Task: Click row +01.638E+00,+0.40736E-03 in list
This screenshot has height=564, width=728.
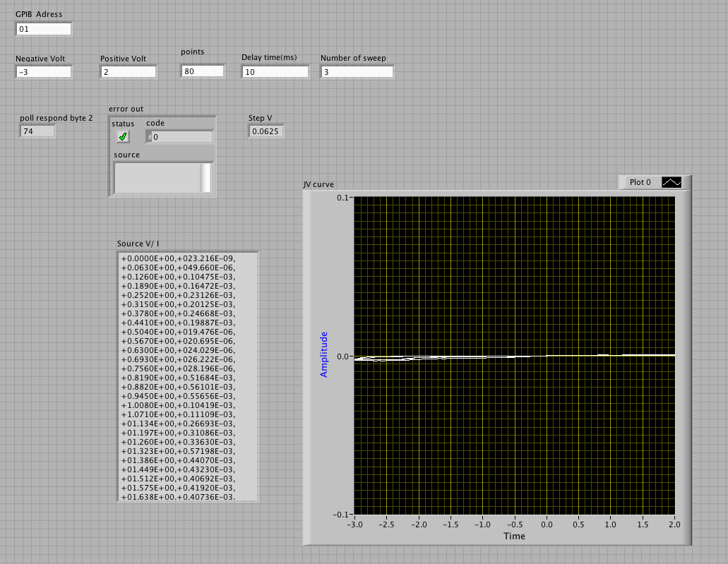Action: coord(178,497)
